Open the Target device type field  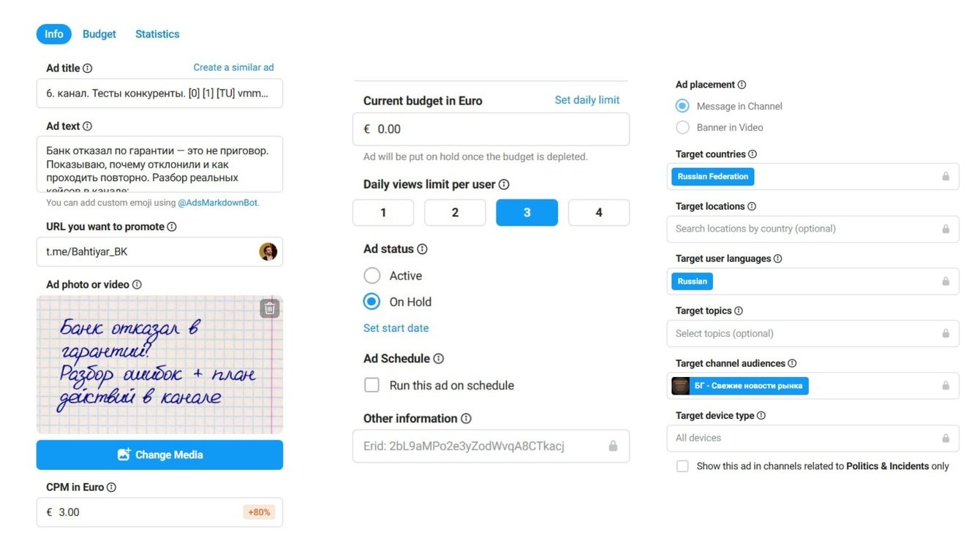(x=813, y=438)
